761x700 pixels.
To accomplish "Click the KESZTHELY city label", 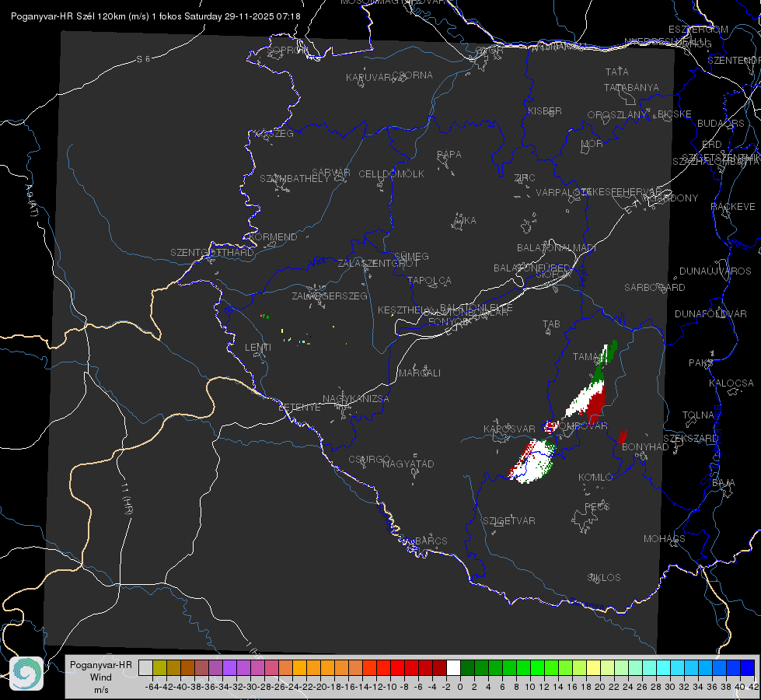I will pyautogui.click(x=405, y=310).
